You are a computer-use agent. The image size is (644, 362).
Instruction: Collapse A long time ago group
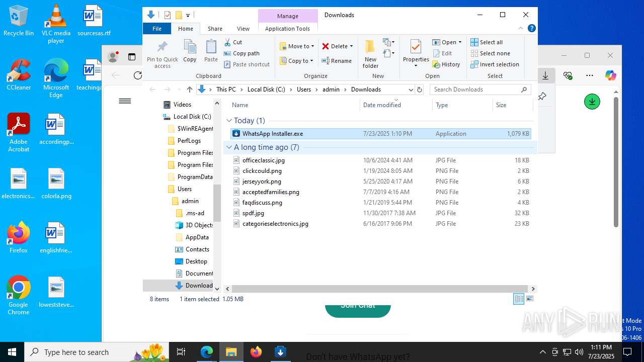[x=229, y=147]
